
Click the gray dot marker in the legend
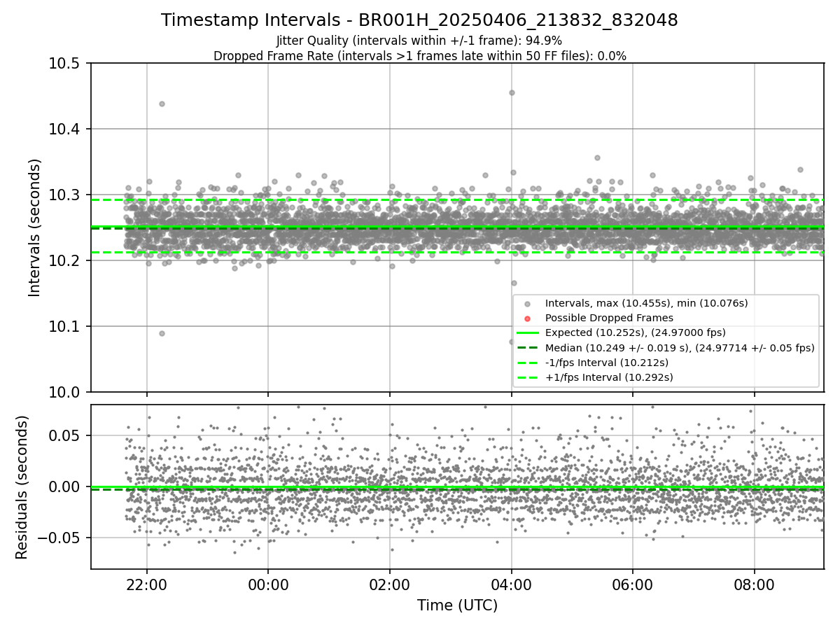click(528, 304)
